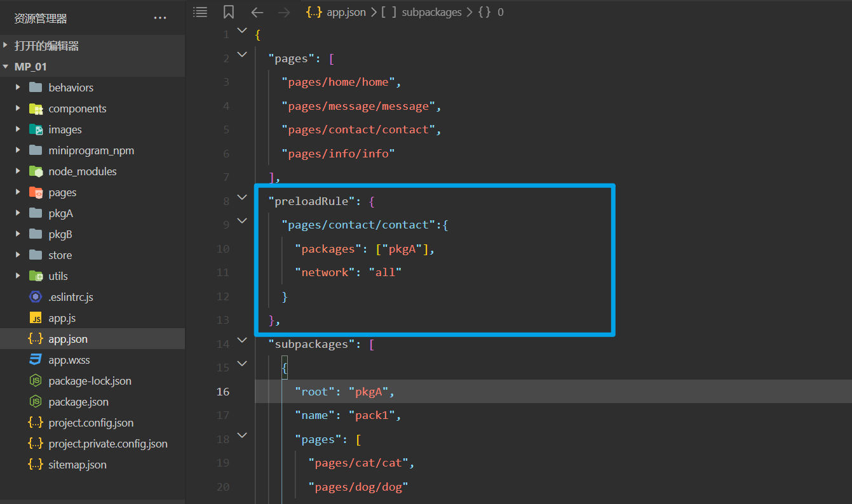Go back with the left arrow
The width and height of the screenshot is (852, 504).
click(x=257, y=11)
